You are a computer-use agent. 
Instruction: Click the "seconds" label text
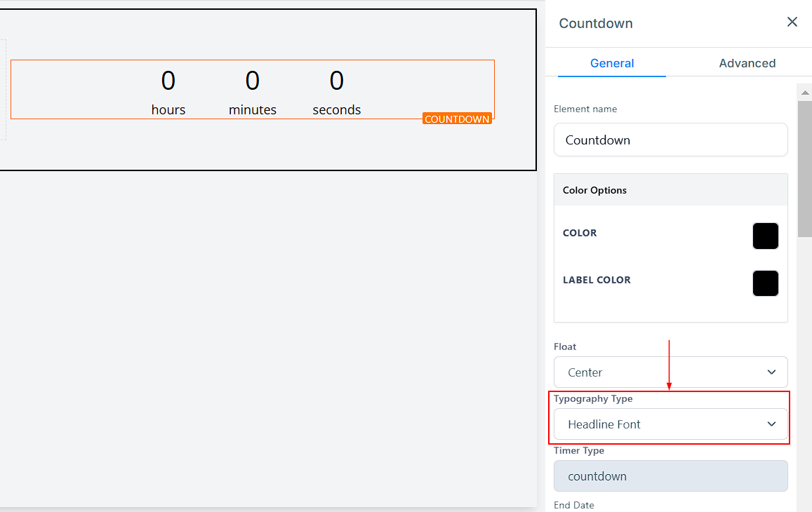pyautogui.click(x=337, y=110)
